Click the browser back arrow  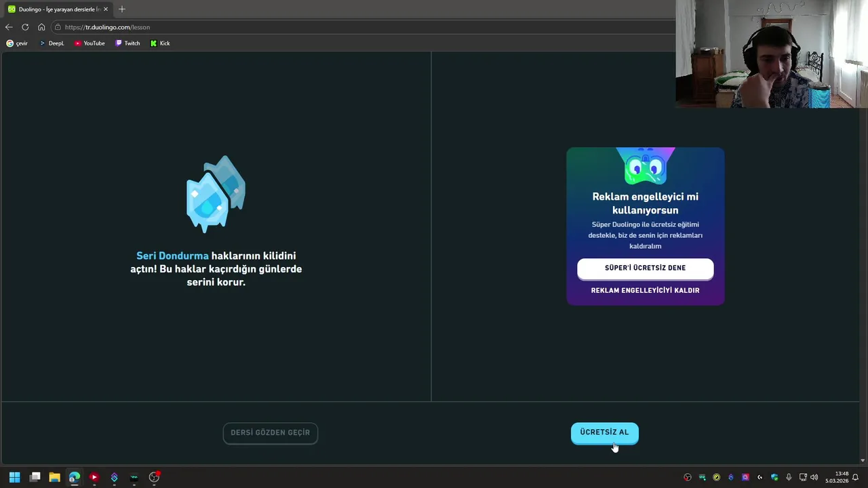[9, 27]
